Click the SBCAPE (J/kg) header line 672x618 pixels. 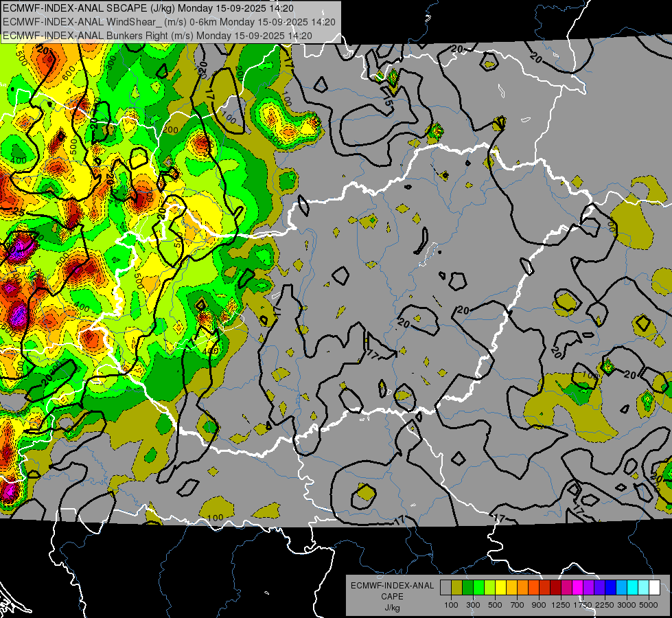click(148, 8)
